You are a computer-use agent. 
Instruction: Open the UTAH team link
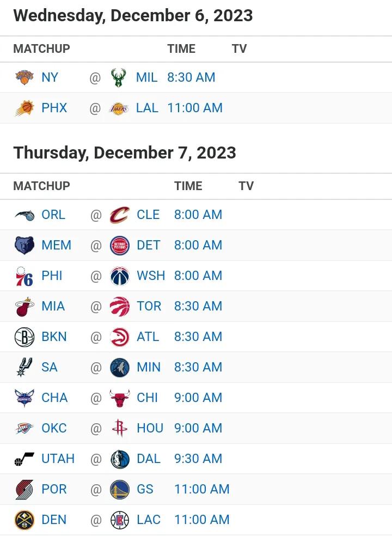58,459
